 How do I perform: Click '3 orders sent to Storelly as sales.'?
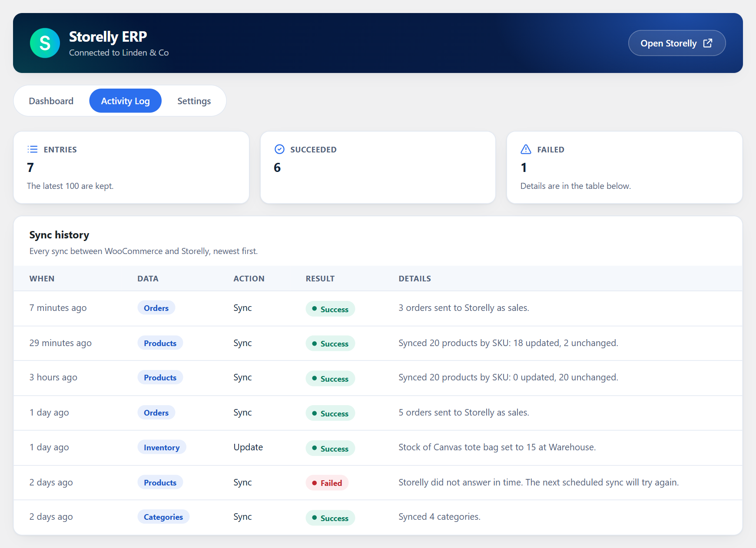464,308
